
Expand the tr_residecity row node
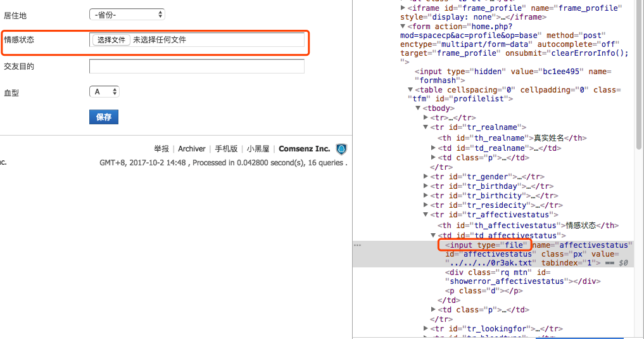click(426, 205)
